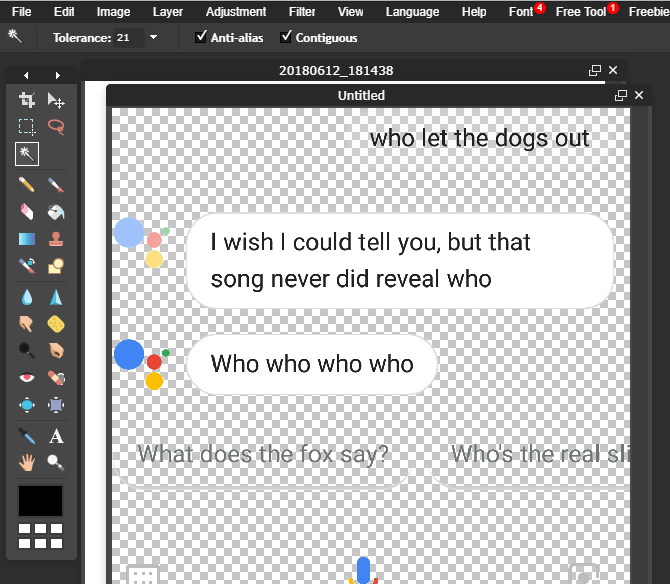Open the white color preset grid
670x584 pixels.
[x=40, y=536]
